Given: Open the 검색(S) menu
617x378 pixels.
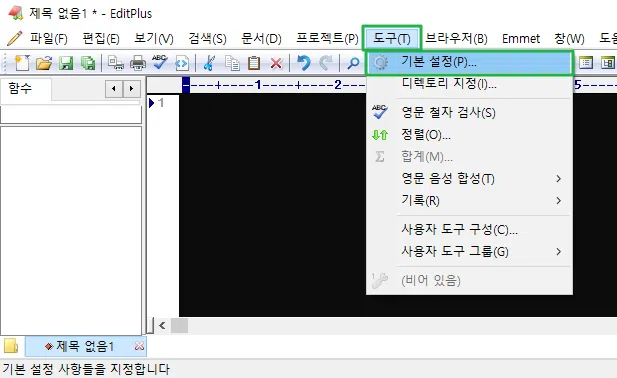Looking at the screenshot, I should [x=207, y=39].
